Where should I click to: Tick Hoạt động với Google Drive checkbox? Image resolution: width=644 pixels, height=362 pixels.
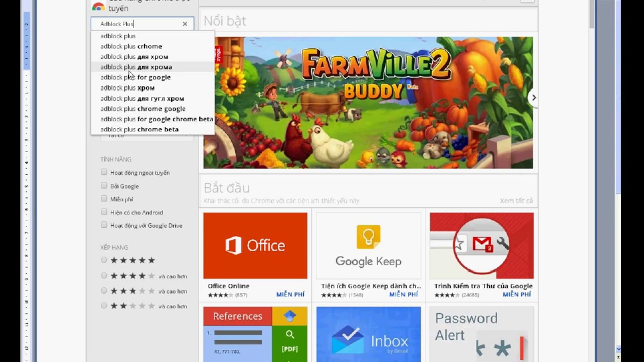[x=104, y=225]
